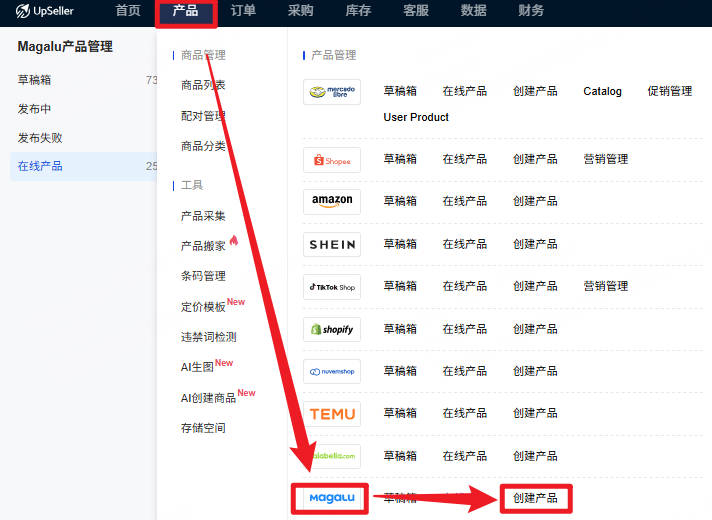Image resolution: width=712 pixels, height=520 pixels.
Task: Open the SHEIN platform logo
Action: click(x=332, y=244)
